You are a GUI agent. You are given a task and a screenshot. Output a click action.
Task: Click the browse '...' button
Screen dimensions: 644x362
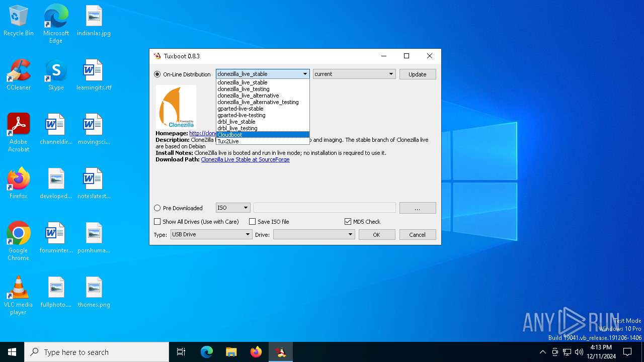418,208
